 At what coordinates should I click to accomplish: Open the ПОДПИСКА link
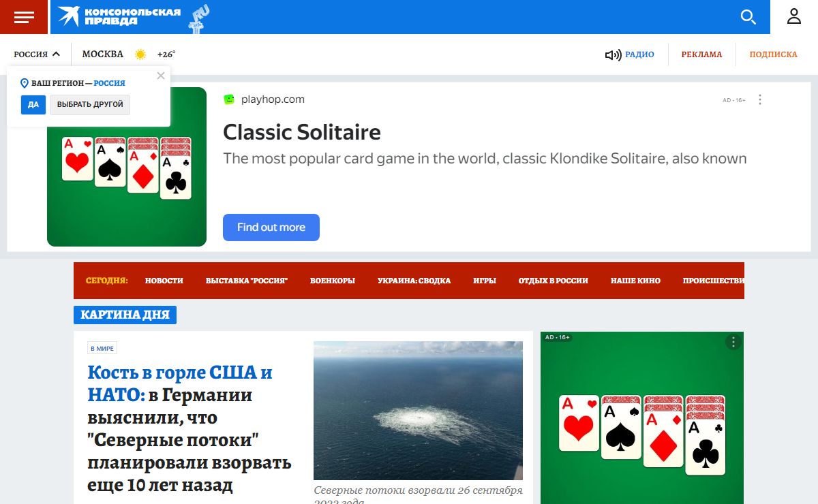[773, 54]
